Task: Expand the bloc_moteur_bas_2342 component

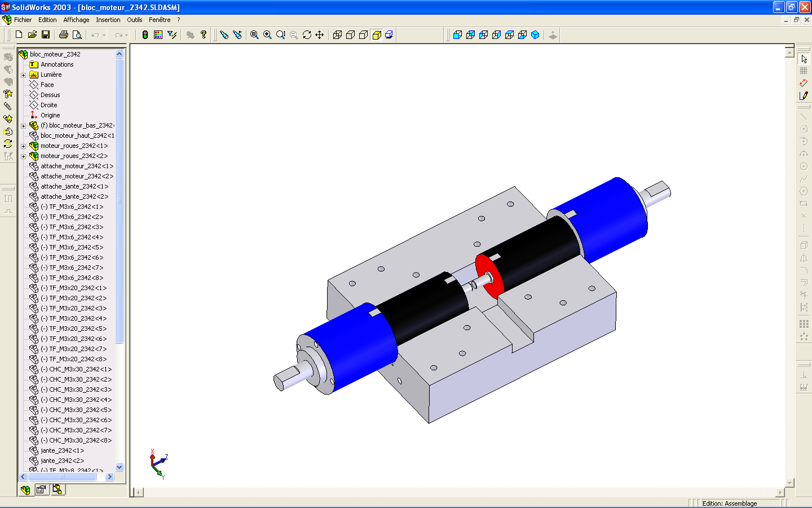Action: click(24, 126)
